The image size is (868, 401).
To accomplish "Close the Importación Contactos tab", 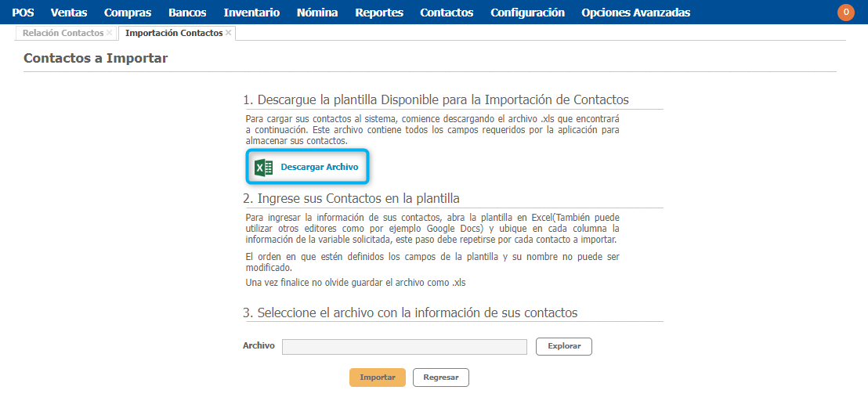I will tap(229, 33).
